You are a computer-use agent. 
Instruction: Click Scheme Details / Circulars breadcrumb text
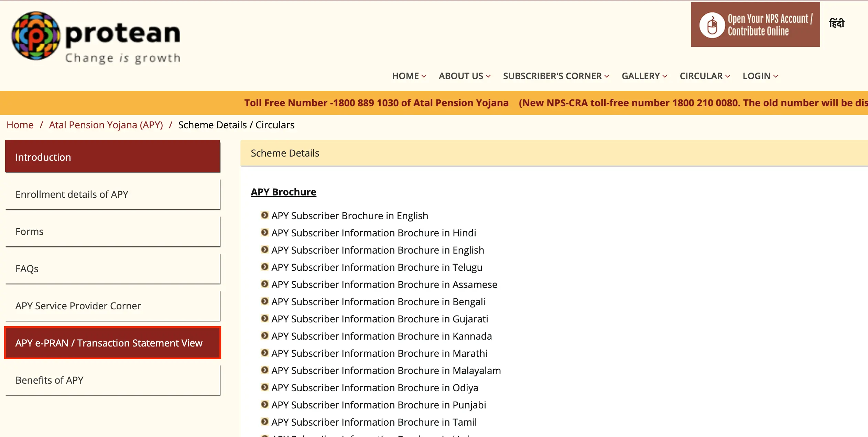pyautogui.click(x=236, y=125)
